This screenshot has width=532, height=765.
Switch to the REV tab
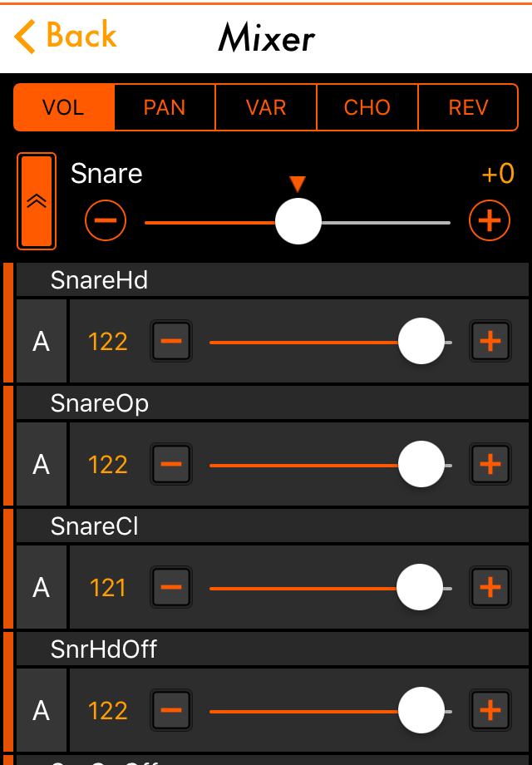[467, 107]
